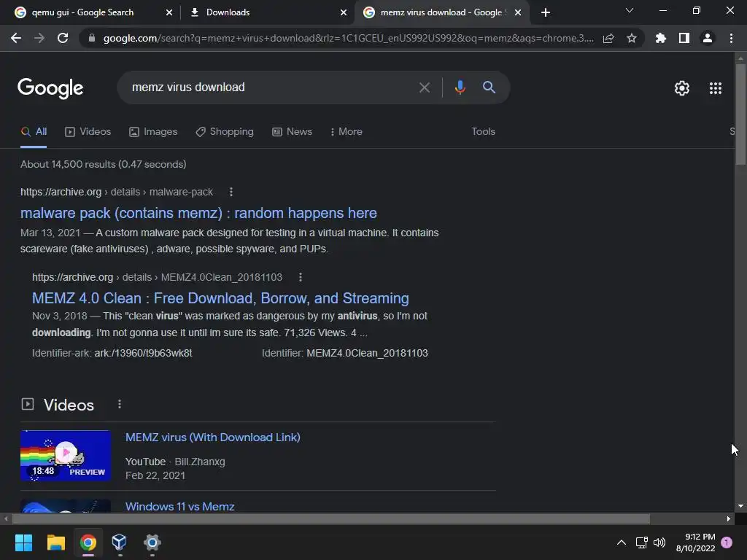Click the scroll down arrow
747x560 pixels.
click(740, 506)
